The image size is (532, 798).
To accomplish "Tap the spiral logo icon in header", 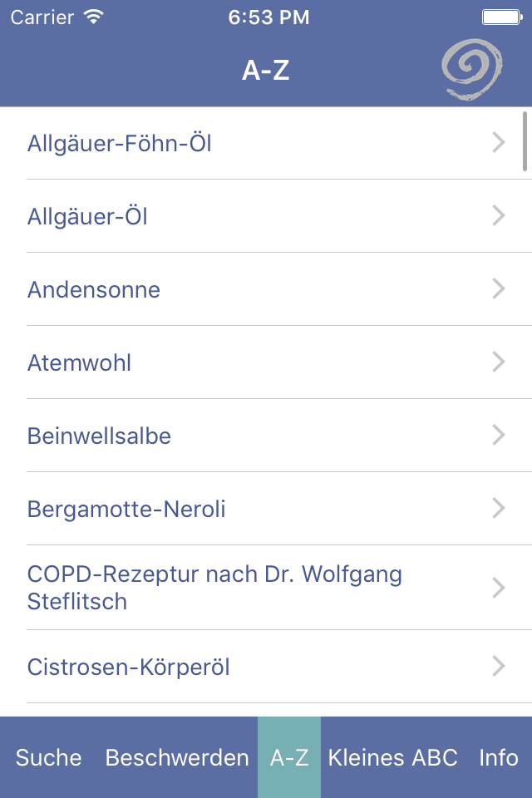I will pyautogui.click(x=472, y=71).
